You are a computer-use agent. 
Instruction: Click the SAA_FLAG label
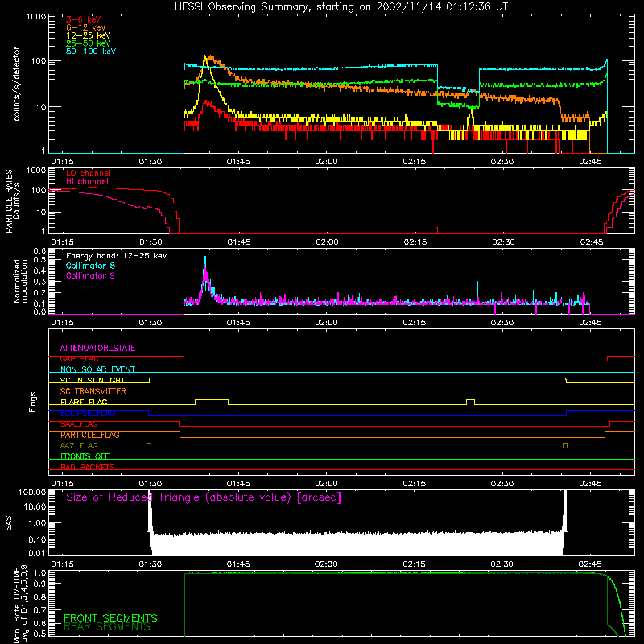coord(79,424)
